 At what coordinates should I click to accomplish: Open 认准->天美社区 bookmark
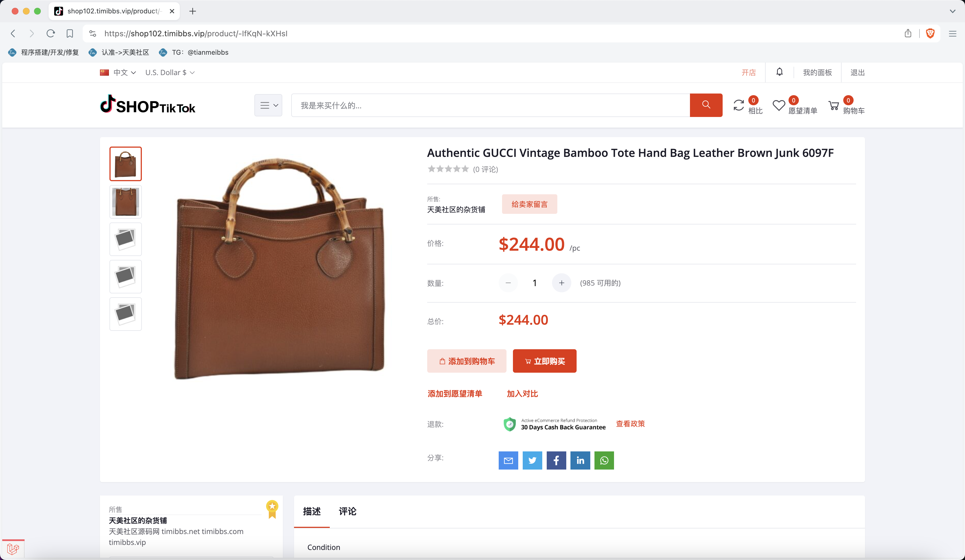(x=119, y=52)
